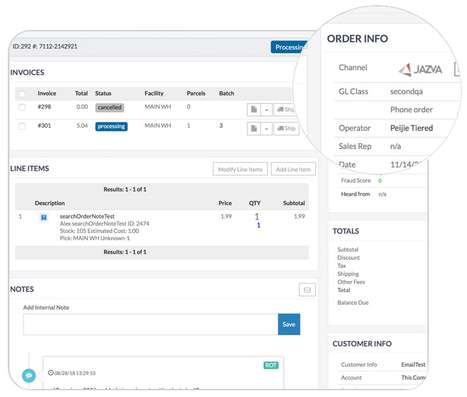Click the envelope icon in Notes section

click(x=307, y=290)
